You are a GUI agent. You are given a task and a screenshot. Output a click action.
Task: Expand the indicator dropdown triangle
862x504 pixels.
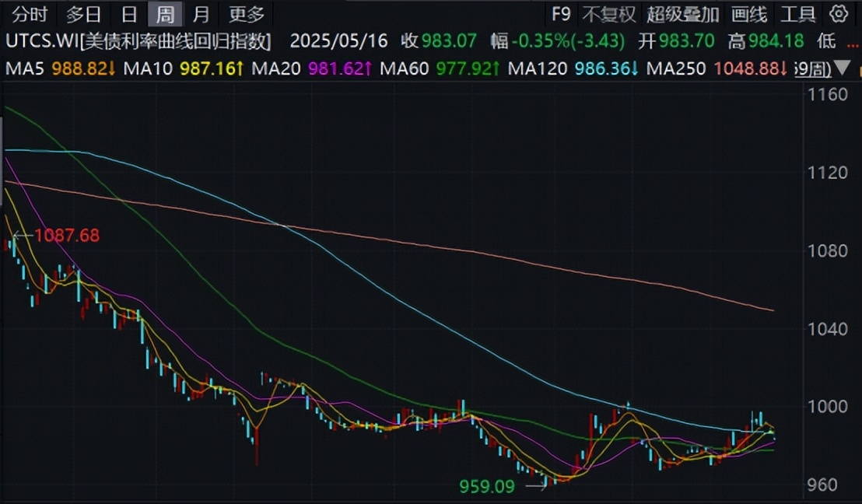(843, 68)
